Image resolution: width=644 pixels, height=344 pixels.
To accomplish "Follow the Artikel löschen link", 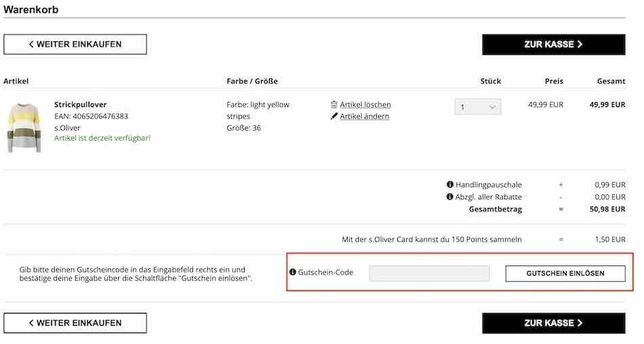I will 365,105.
